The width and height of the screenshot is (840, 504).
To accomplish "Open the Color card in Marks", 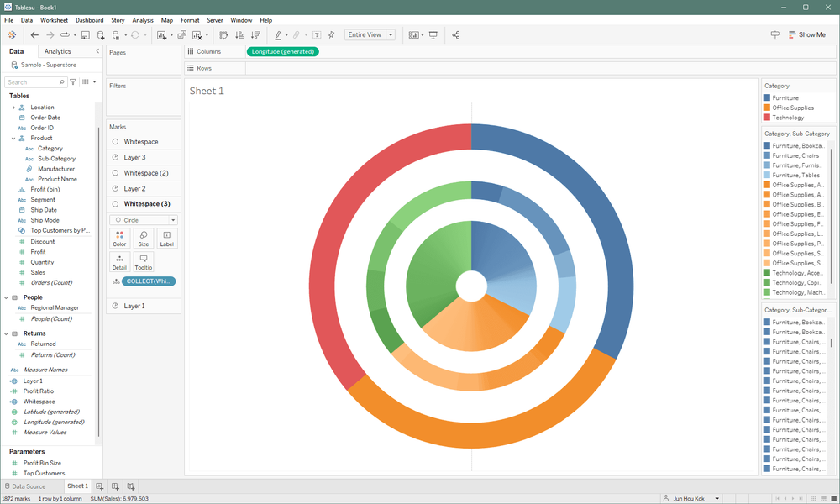I will click(119, 239).
